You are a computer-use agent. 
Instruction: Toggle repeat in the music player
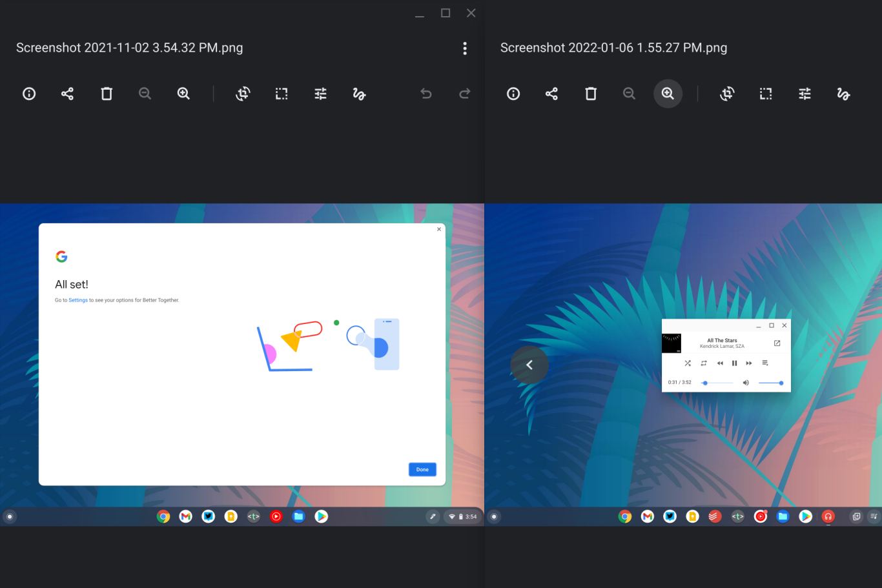pos(704,363)
